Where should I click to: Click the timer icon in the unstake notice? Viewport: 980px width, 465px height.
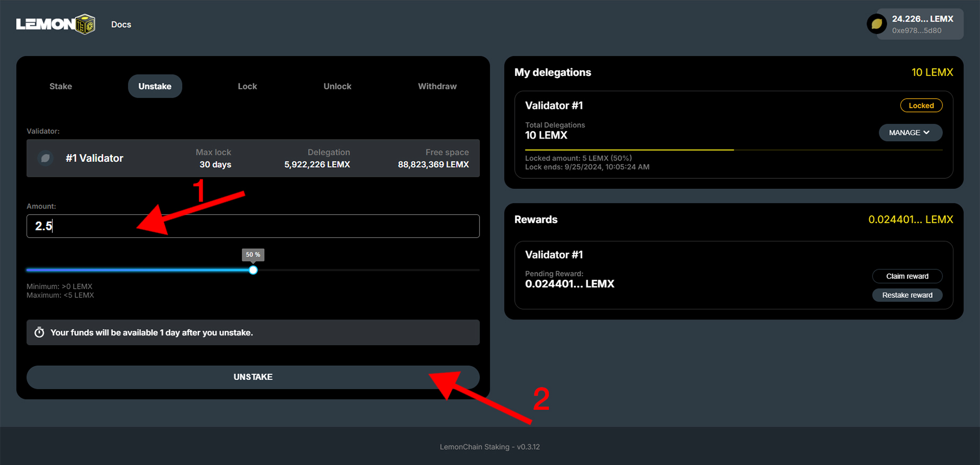click(39, 332)
